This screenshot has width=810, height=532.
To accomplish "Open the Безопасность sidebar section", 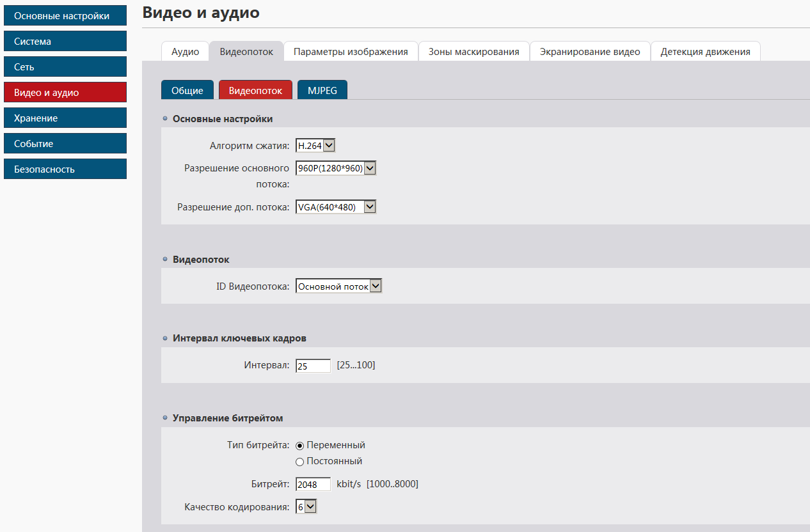I will [65, 169].
